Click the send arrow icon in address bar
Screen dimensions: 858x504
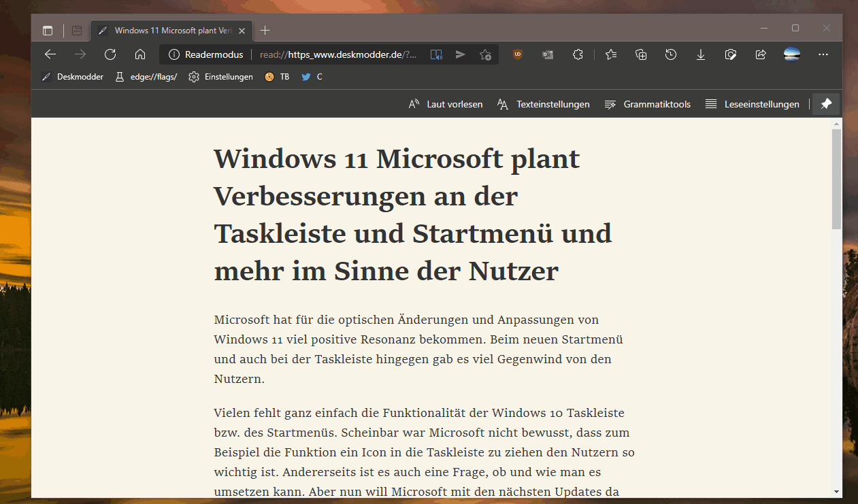[461, 54]
